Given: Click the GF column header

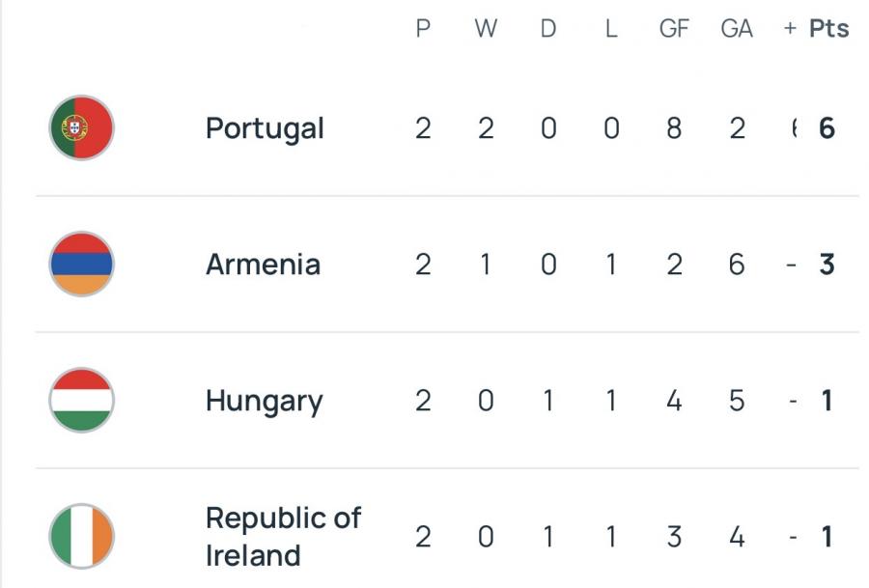Looking at the screenshot, I should pyautogui.click(x=674, y=29).
